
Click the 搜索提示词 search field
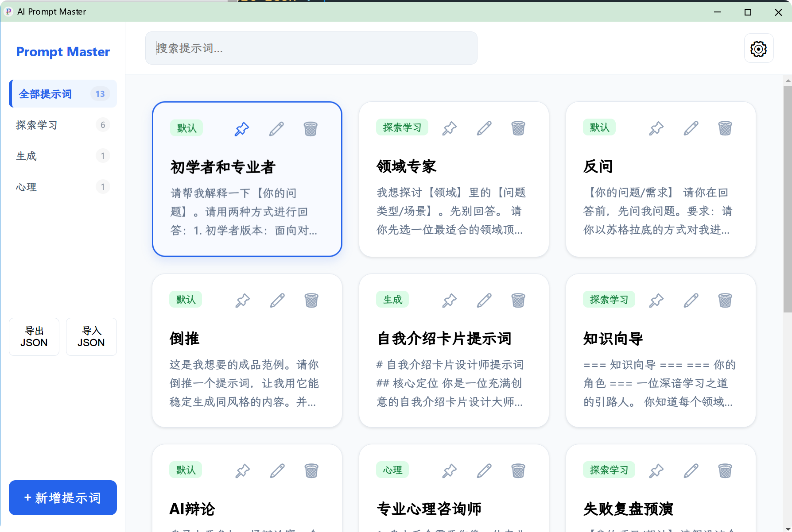tap(311, 48)
